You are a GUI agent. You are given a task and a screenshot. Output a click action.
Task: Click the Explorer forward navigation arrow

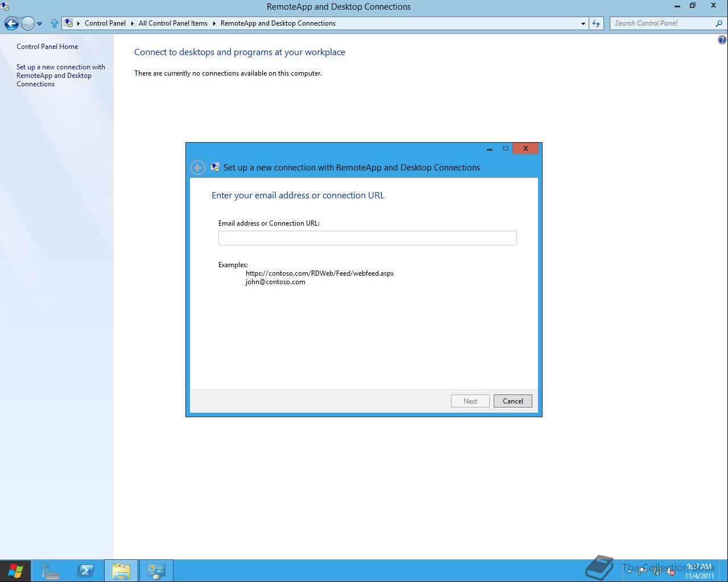point(27,23)
